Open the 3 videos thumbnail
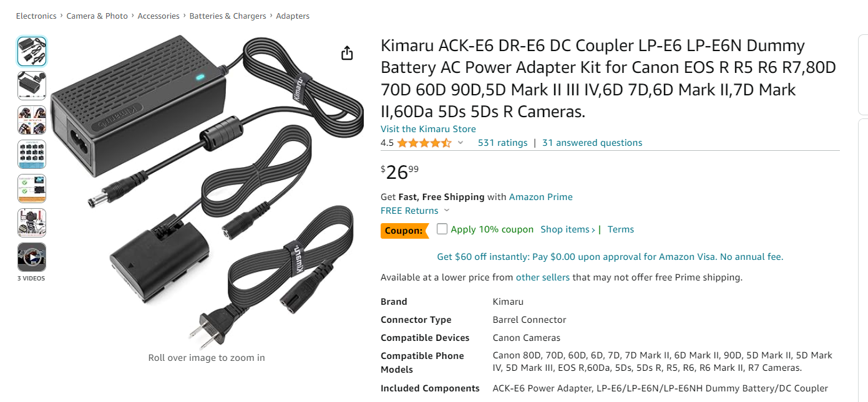This screenshot has height=402, width=868. click(31, 257)
